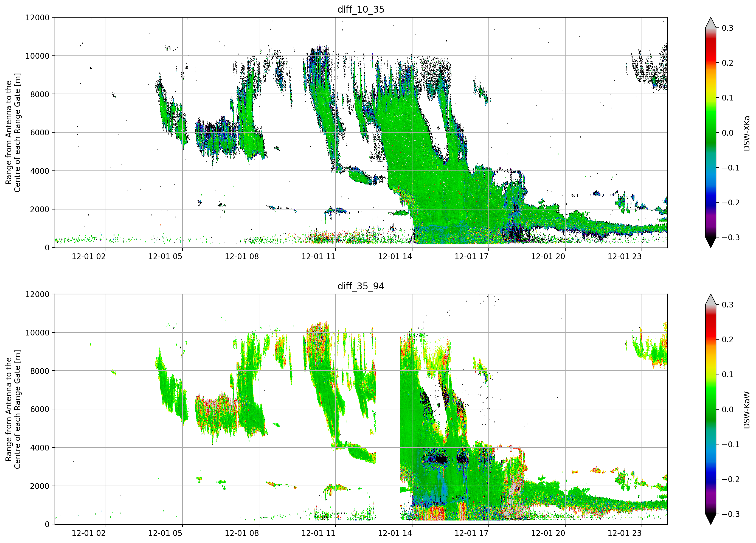The image size is (756, 543).
Task: Click the 12-01 08 tick label under diff_10_35
Action: [242, 256]
